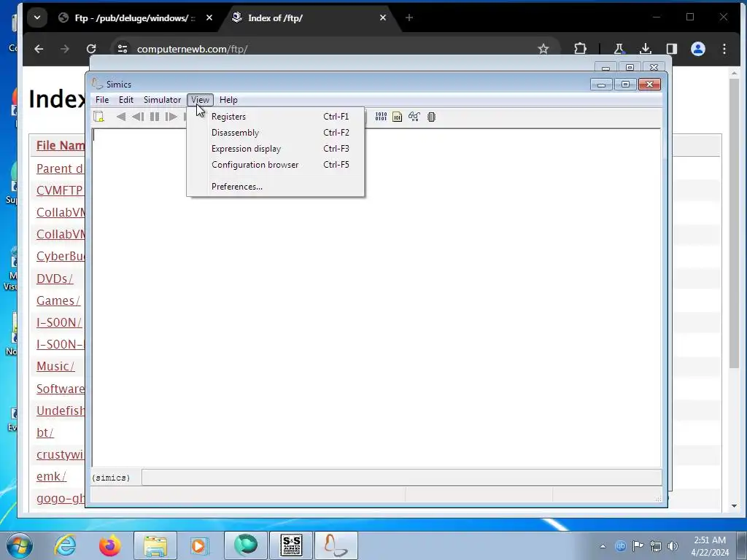Open the Music/ directory link
747x560 pixels.
coord(55,366)
